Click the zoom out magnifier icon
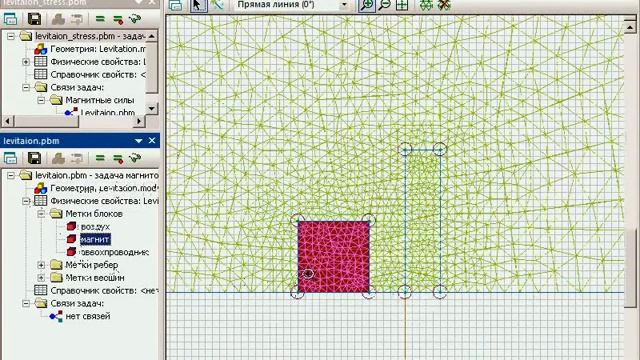Image resolution: width=640 pixels, height=360 pixels. 384,5
